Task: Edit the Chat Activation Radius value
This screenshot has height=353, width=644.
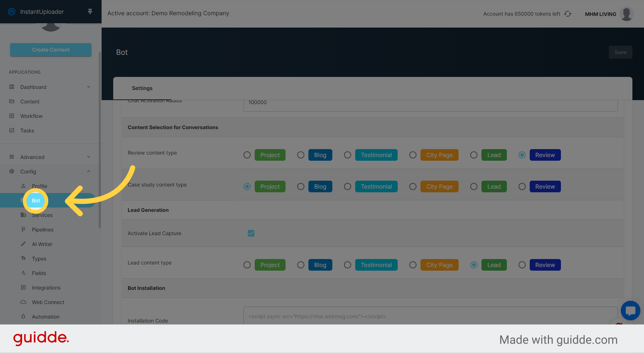Action: (430, 102)
